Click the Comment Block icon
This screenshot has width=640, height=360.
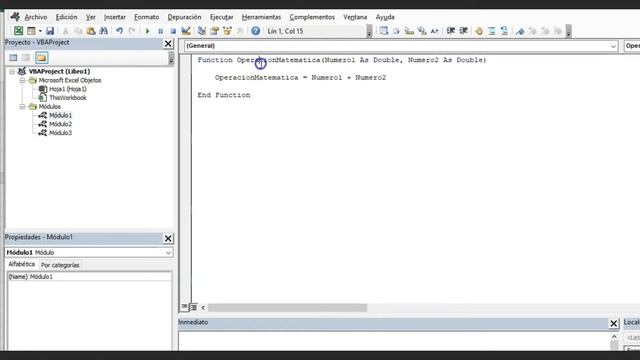[x=491, y=31]
